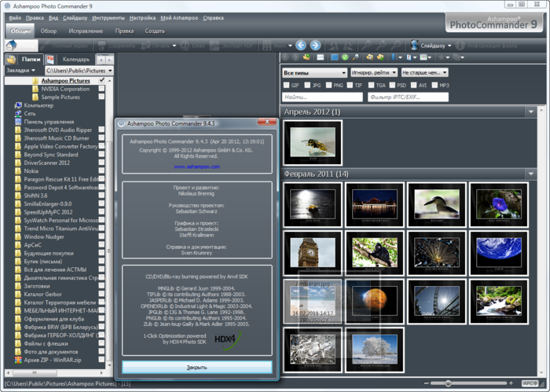This screenshot has width=550, height=392.
Task: Open the Слайдшоу slideshow toolbar icon
Action: [415, 46]
